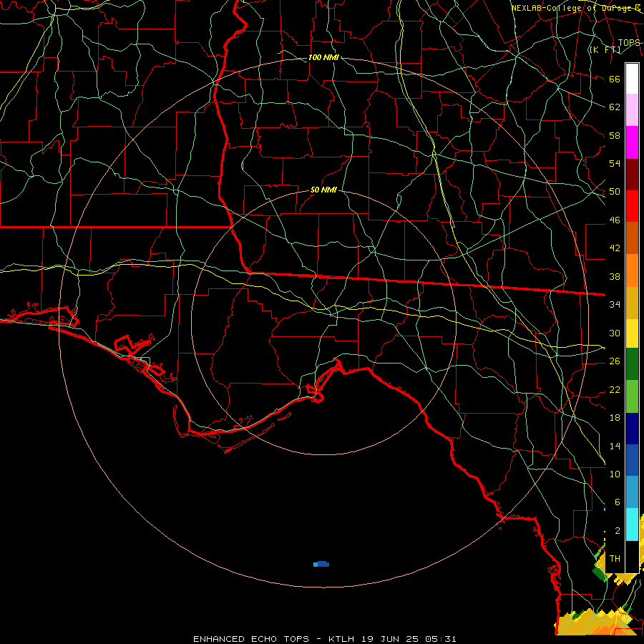Click the '18' scale value

click(x=615, y=418)
